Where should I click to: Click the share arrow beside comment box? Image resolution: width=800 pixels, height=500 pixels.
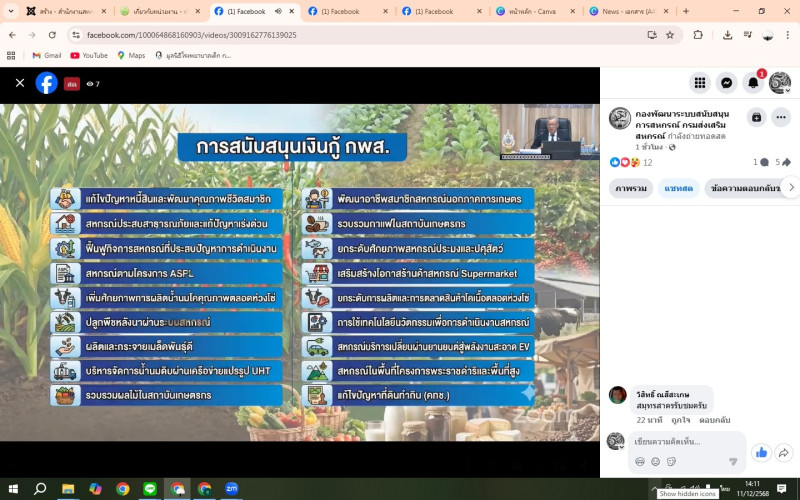pos(784,453)
